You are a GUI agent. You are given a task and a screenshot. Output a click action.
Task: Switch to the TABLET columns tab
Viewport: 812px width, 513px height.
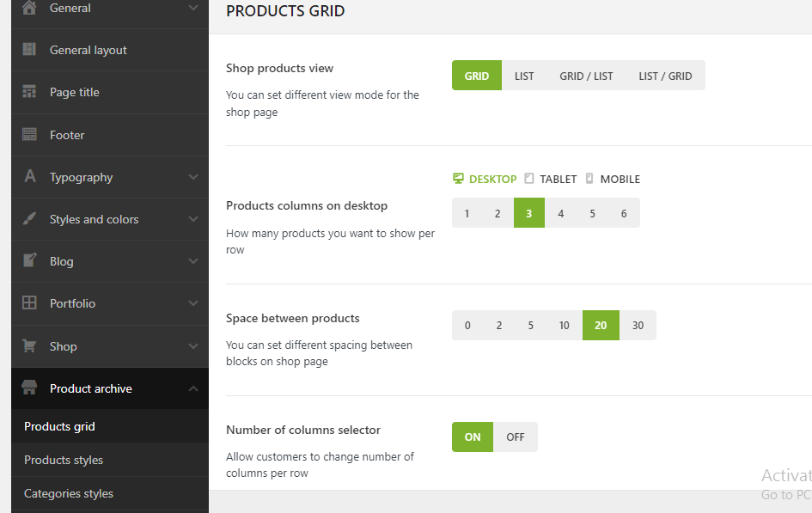(551, 180)
